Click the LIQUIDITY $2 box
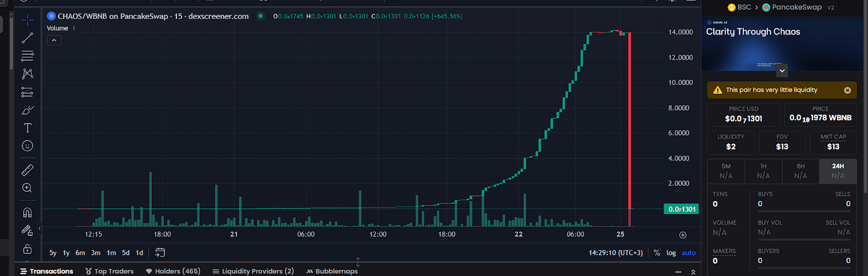The width and height of the screenshot is (868, 276). coord(731,143)
